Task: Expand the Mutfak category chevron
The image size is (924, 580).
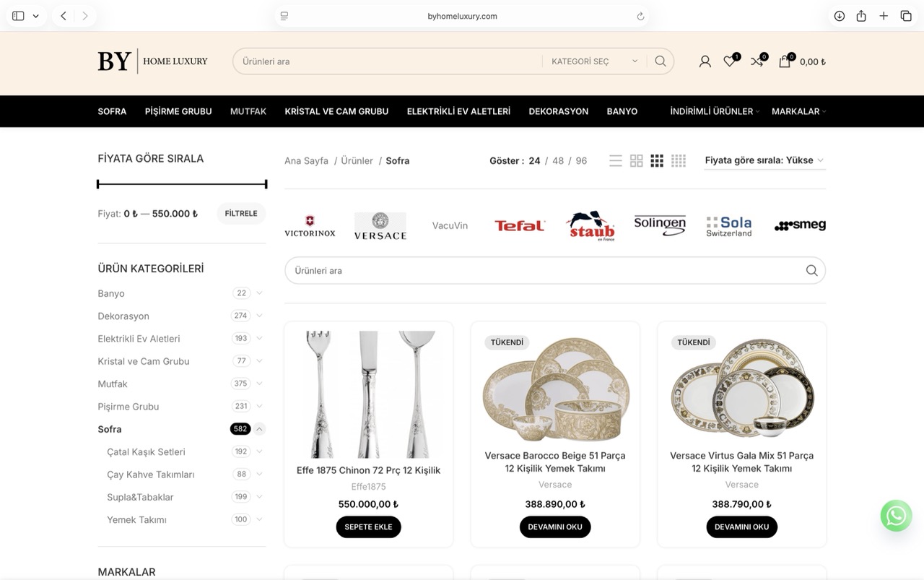Action: click(259, 384)
